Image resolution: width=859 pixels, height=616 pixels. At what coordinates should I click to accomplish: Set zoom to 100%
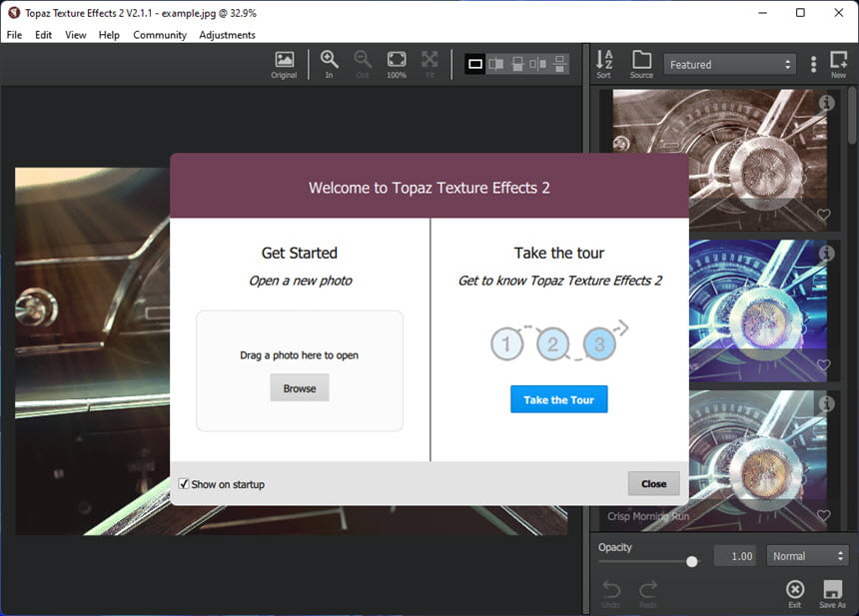[397, 65]
